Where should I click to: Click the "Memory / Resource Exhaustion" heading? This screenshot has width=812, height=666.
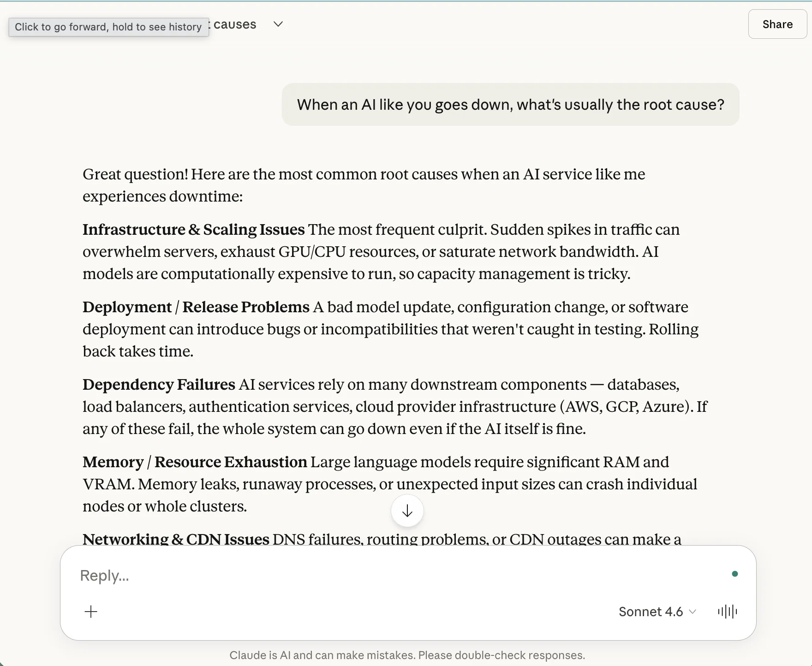pos(195,462)
